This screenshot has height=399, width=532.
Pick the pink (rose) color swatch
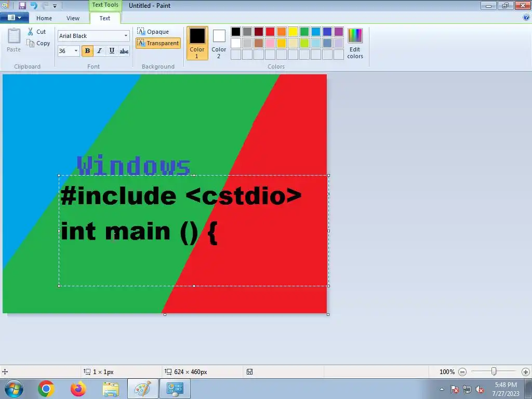click(x=270, y=43)
